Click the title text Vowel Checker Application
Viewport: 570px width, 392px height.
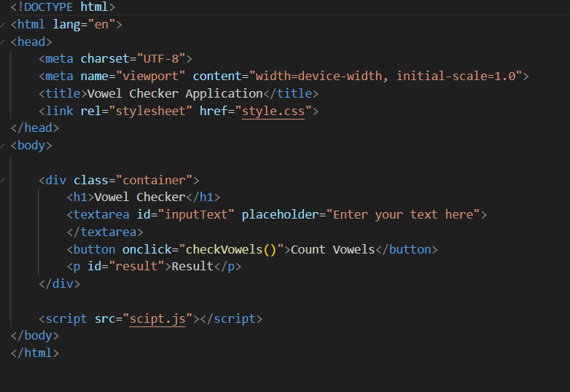[174, 94]
